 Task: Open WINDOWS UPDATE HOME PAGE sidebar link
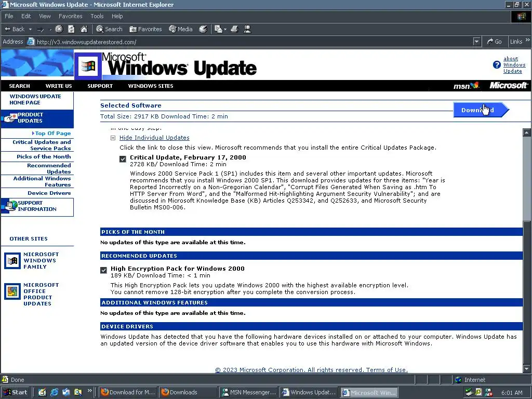[x=35, y=99]
